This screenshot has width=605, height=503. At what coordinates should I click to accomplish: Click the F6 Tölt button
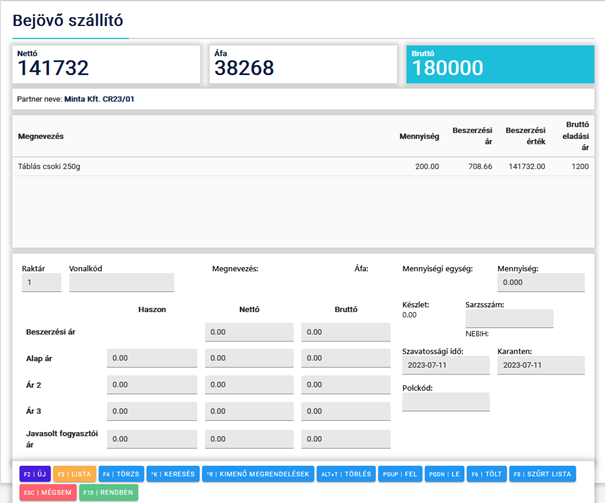pyautogui.click(x=485, y=474)
